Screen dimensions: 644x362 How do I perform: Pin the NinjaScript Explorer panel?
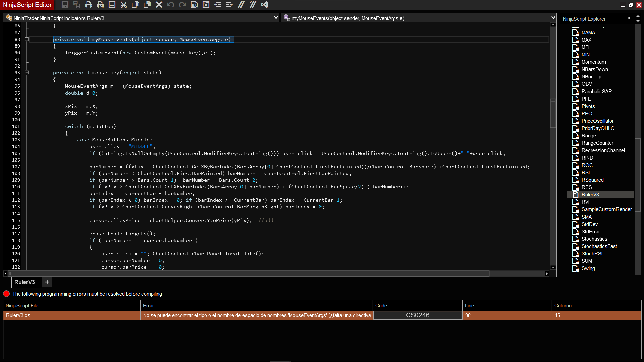click(x=629, y=19)
